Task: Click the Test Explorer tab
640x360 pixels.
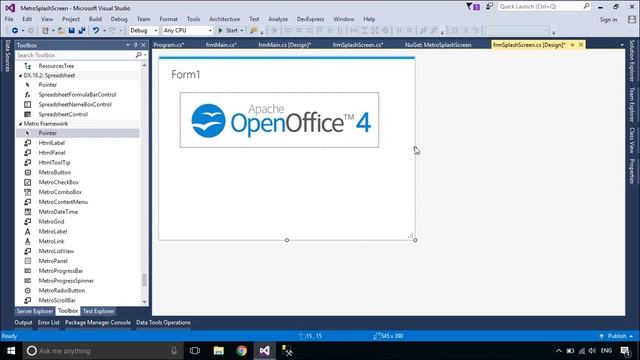Action: point(98,311)
